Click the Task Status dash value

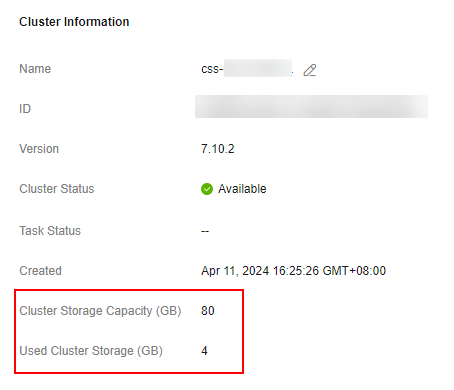pos(205,231)
